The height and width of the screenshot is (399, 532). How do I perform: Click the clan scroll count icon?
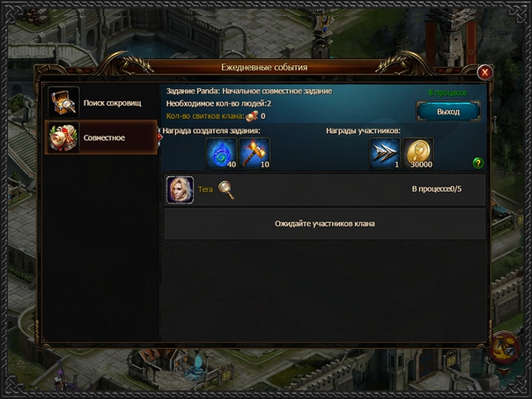coord(252,116)
